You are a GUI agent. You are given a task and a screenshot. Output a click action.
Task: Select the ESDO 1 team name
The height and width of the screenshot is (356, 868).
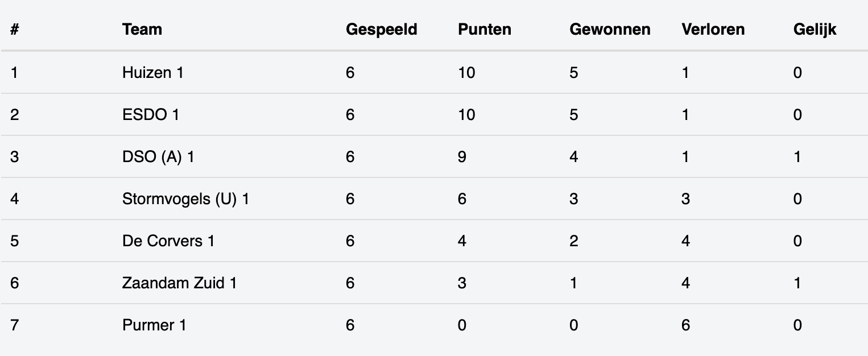(x=151, y=115)
